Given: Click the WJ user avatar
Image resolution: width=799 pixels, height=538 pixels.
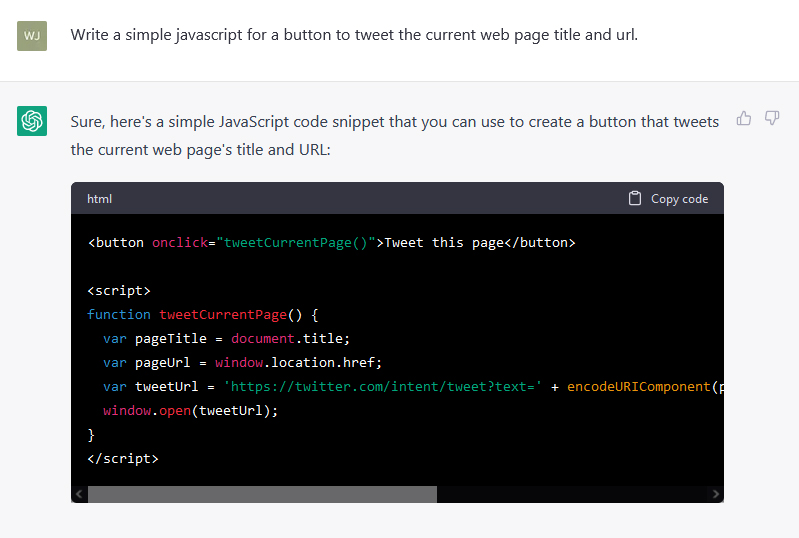Looking at the screenshot, I should 32,36.
